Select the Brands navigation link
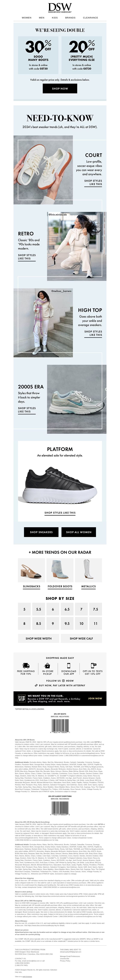The image size is (120, 980). [x=70, y=18]
